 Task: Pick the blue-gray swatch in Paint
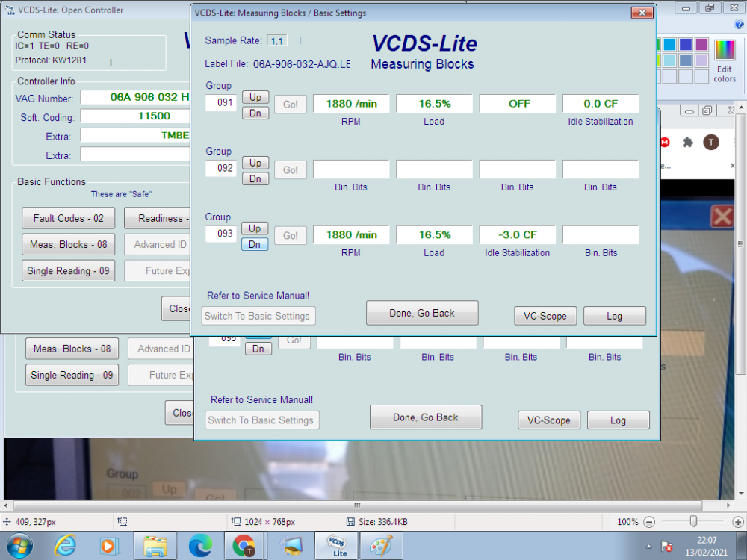pyautogui.click(x=686, y=60)
